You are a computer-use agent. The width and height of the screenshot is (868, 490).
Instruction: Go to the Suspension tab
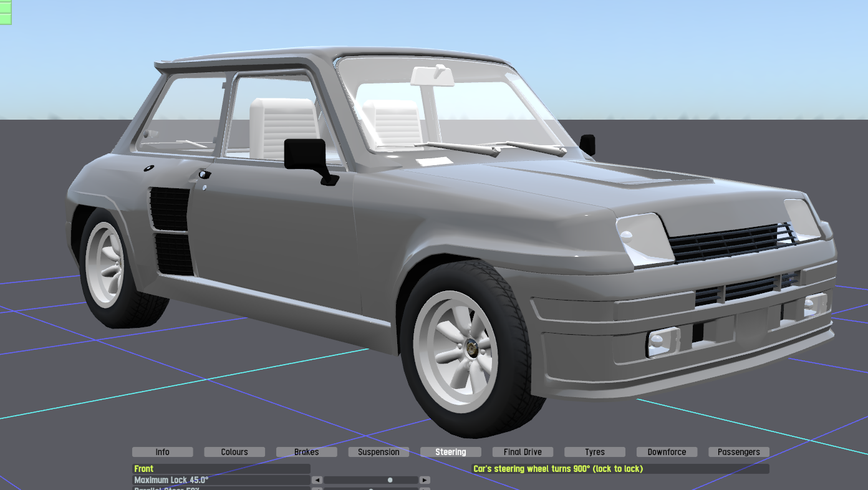coord(379,452)
